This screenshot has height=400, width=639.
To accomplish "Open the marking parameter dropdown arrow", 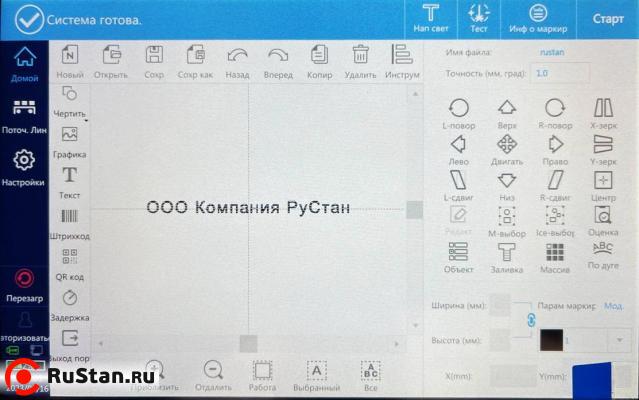I will point(621,341).
